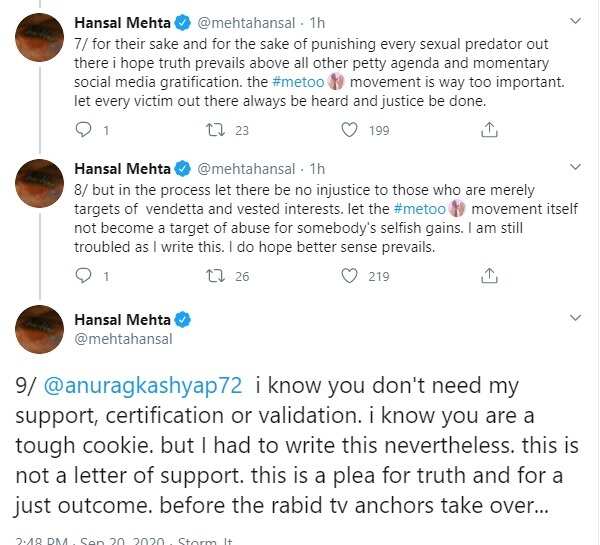This screenshot has height=545, width=600.
Task: Share tweet 8 using share icon
Action: click(x=489, y=276)
